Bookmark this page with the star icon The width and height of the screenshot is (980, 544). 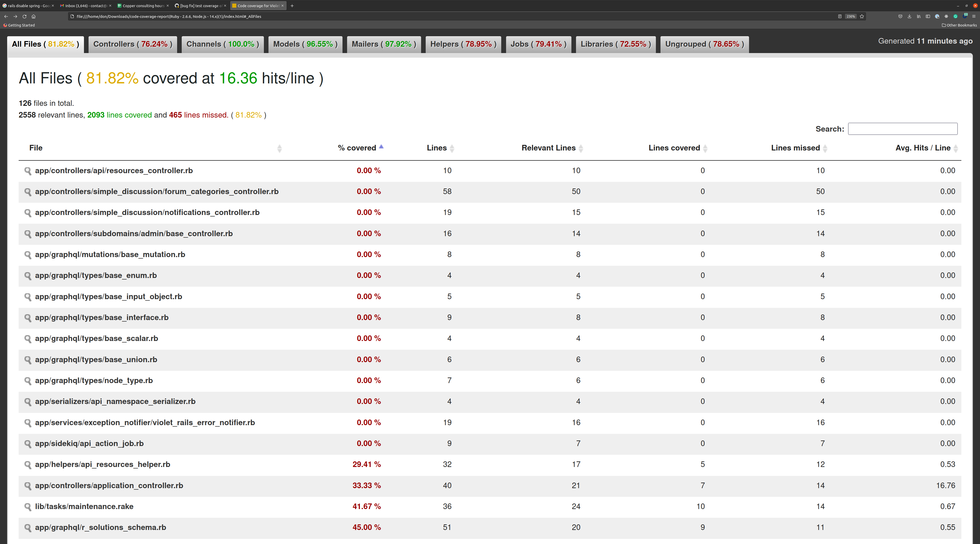(862, 16)
